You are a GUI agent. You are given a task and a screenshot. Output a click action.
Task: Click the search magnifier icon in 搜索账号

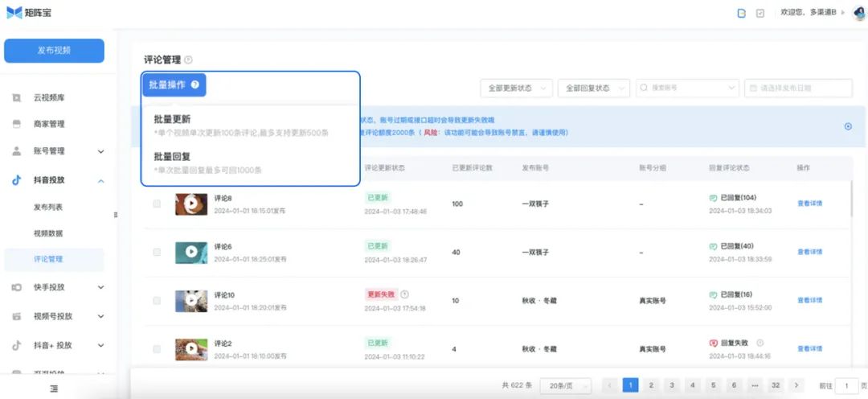[645, 88]
